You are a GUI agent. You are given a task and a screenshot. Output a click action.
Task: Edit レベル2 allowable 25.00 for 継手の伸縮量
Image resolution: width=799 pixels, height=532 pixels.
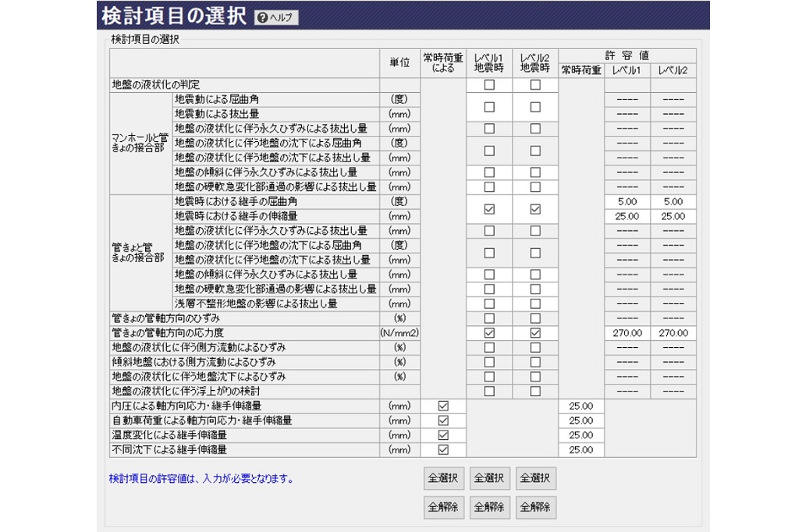673,216
